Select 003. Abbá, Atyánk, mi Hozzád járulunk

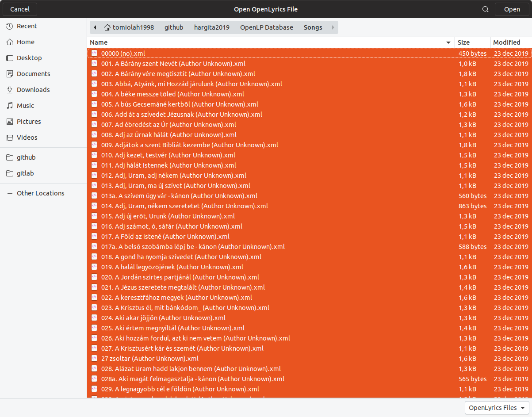(x=310, y=84)
